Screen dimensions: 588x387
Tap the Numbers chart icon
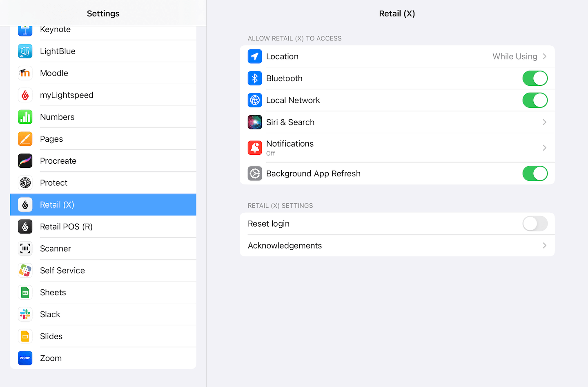(x=25, y=117)
